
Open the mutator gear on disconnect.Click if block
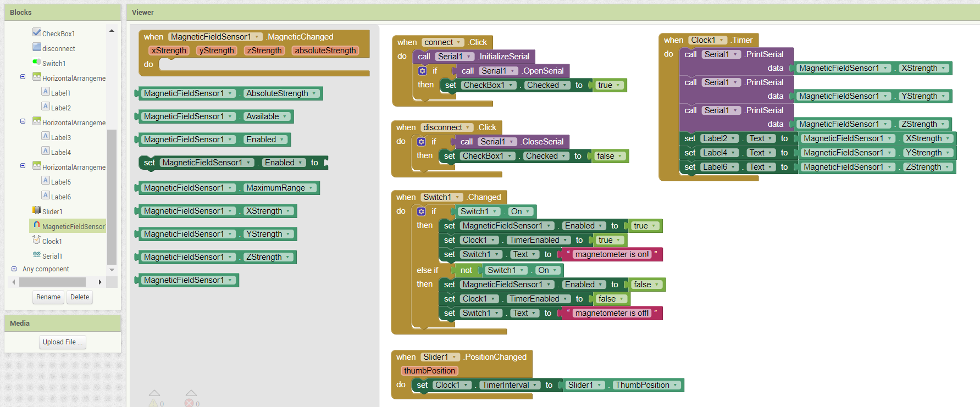pos(421,142)
